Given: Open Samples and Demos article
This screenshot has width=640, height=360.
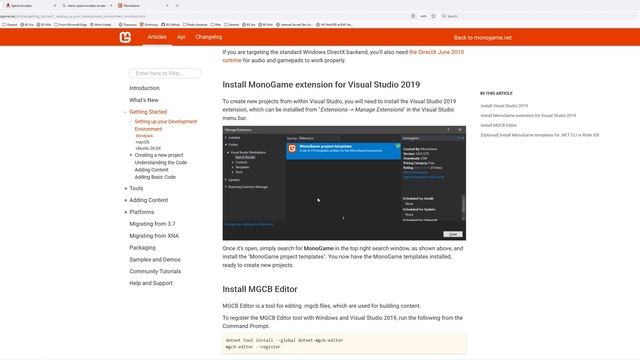Looking at the screenshot, I should click(155, 260).
